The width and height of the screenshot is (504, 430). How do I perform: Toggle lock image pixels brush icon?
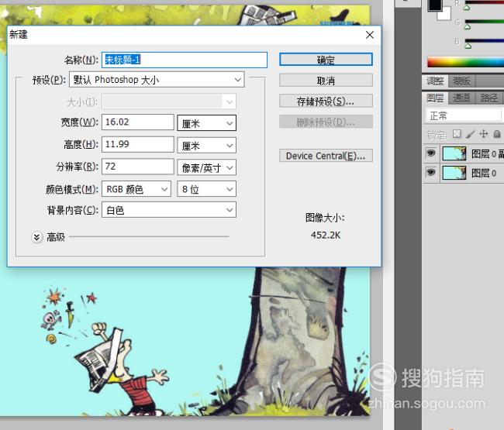pos(470,134)
